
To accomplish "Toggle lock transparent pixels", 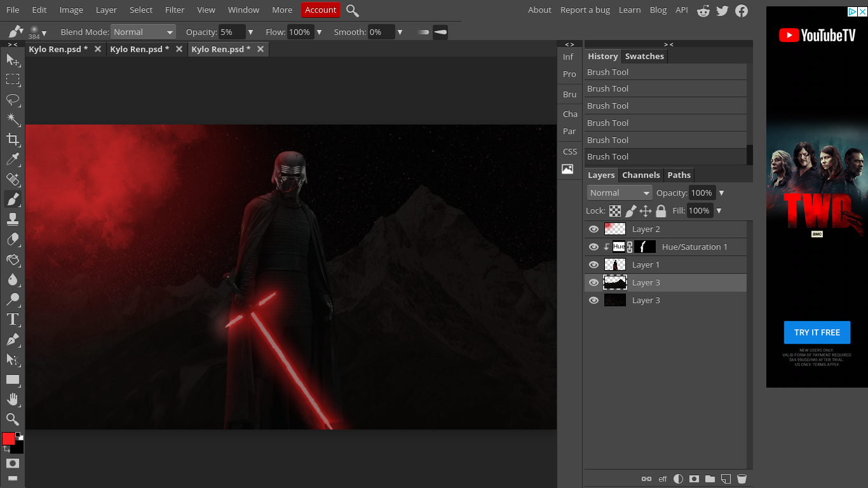I will (x=615, y=211).
